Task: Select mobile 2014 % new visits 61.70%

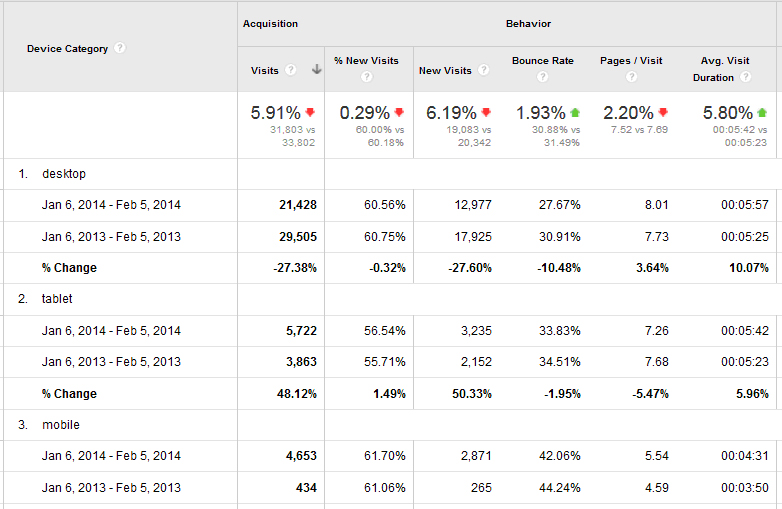Action: (x=385, y=456)
